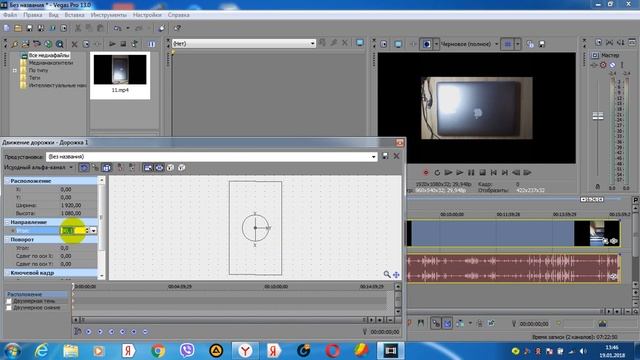
Task: Collapse the Поворот section
Action: (x=7, y=240)
